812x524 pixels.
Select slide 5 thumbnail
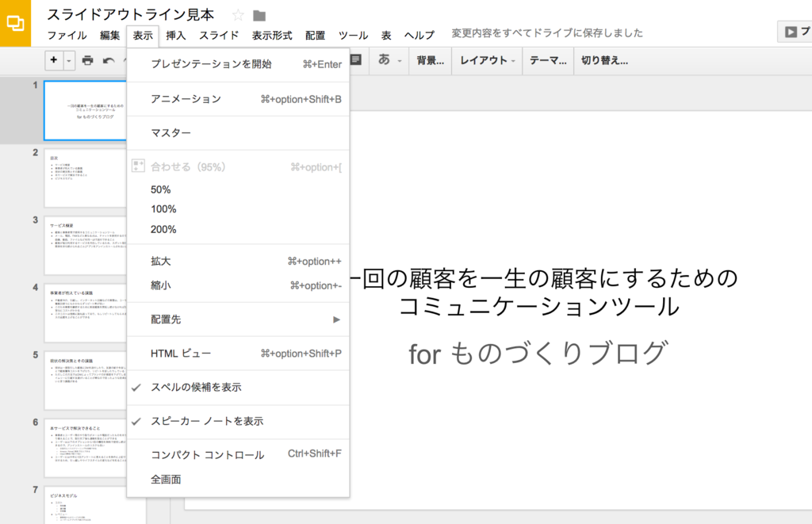point(86,381)
